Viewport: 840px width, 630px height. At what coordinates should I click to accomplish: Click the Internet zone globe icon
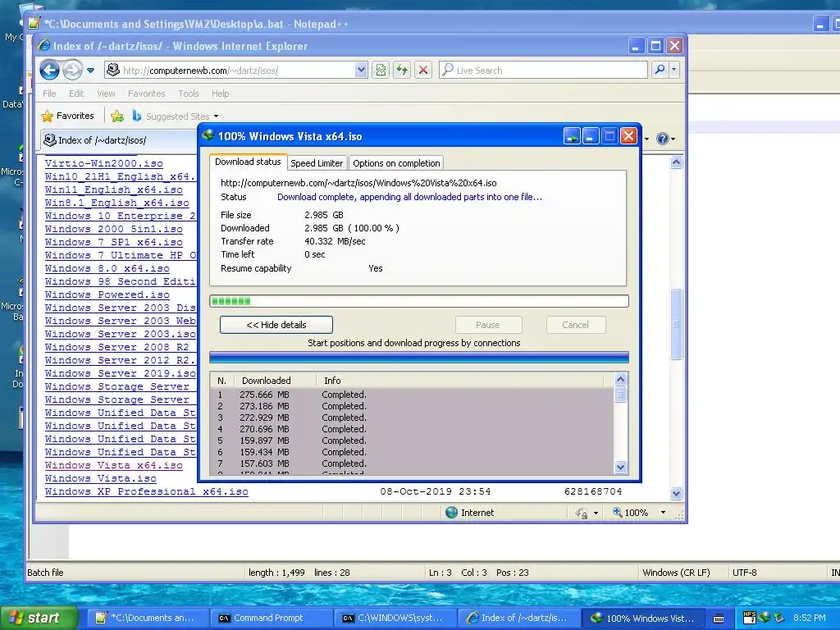452,513
